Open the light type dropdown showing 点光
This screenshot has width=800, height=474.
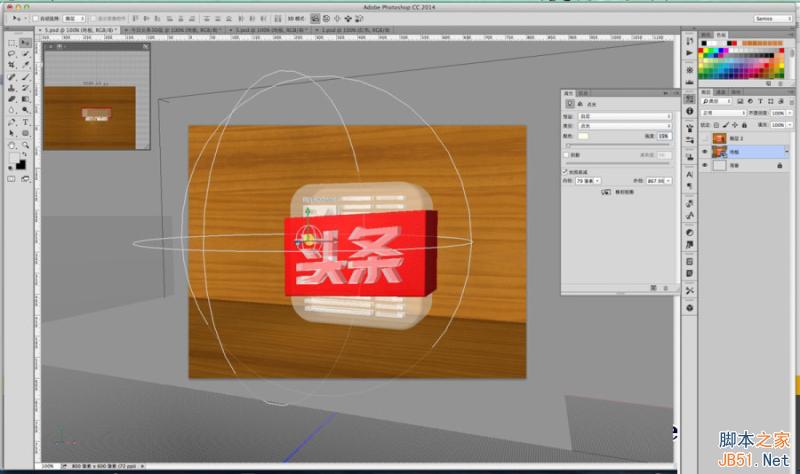click(x=625, y=126)
